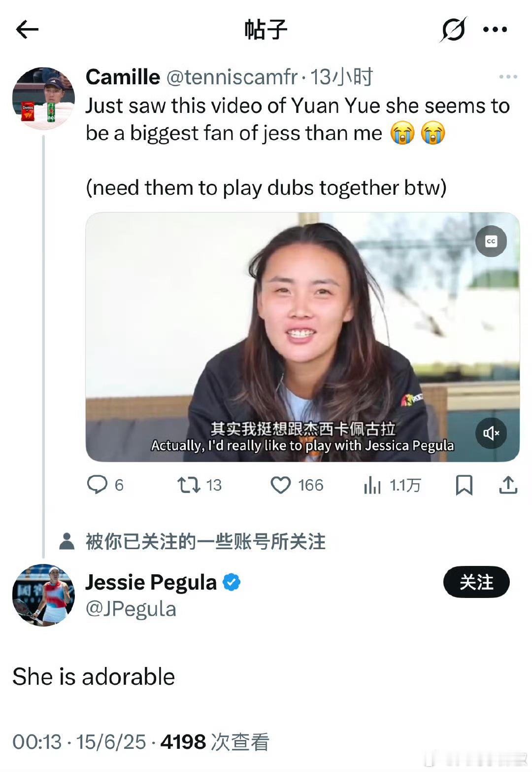Open more options on Camille's post

coord(508,77)
